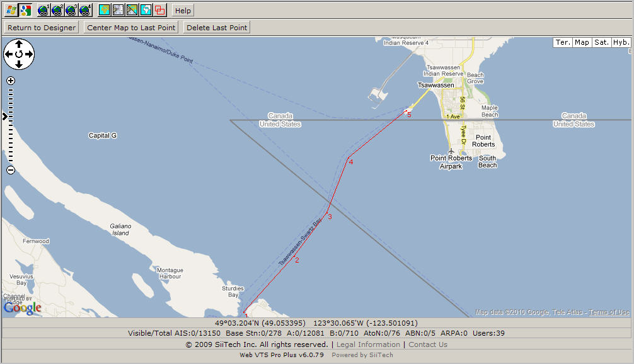This screenshot has height=364, width=634.
Task: Select globe preset number 3
Action: pos(71,10)
